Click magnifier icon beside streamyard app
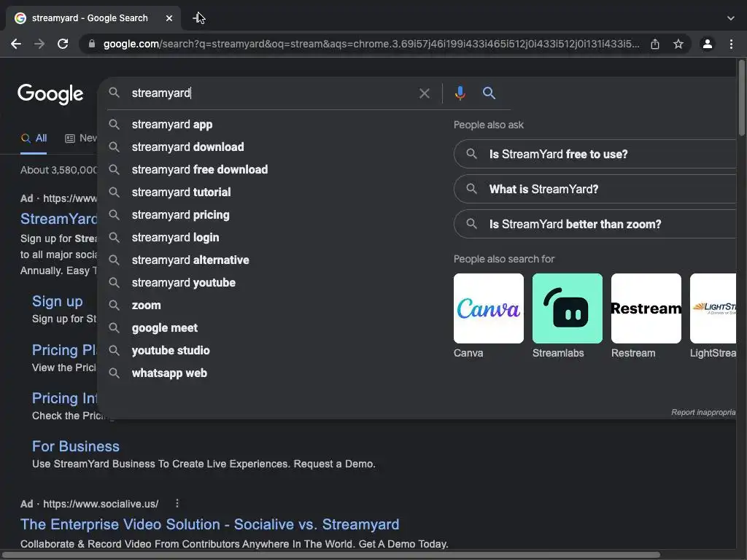Viewport: 747px width, 560px height. pos(114,124)
